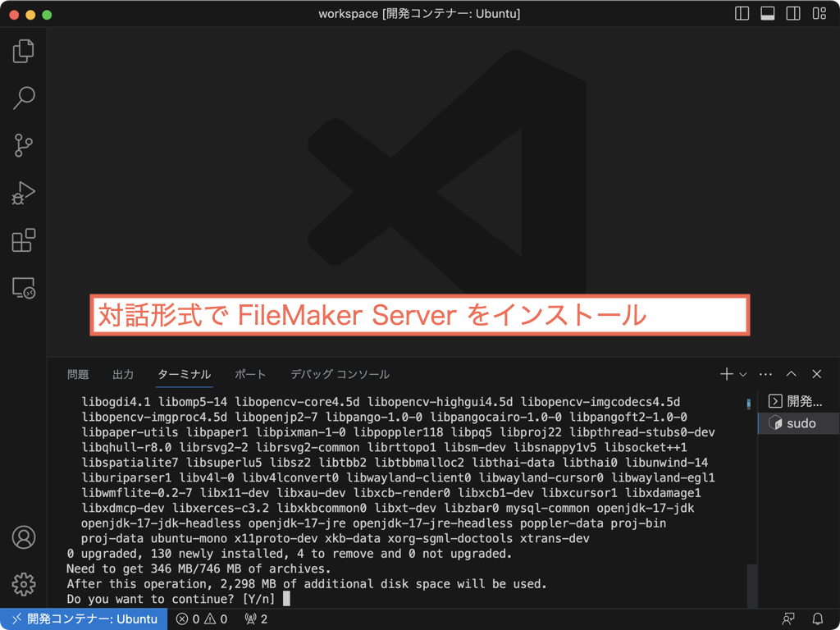Screen dimensions: 840x630
Task: Close the window with red button
Action: 14,15
